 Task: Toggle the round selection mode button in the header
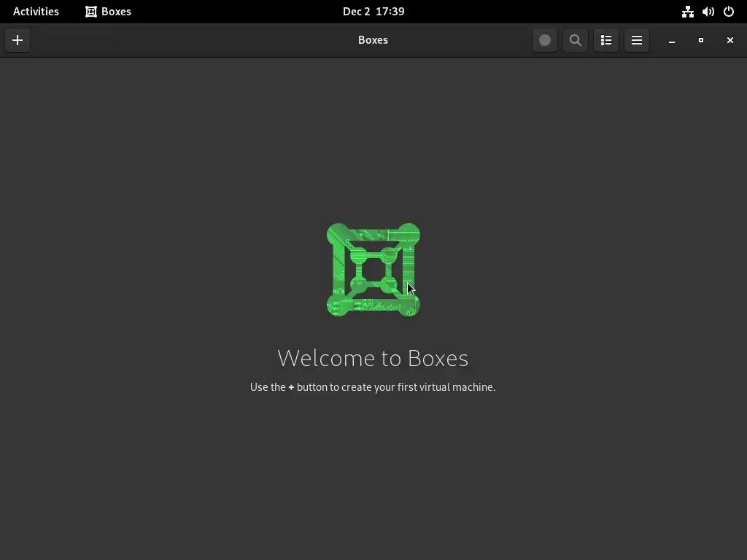point(544,40)
